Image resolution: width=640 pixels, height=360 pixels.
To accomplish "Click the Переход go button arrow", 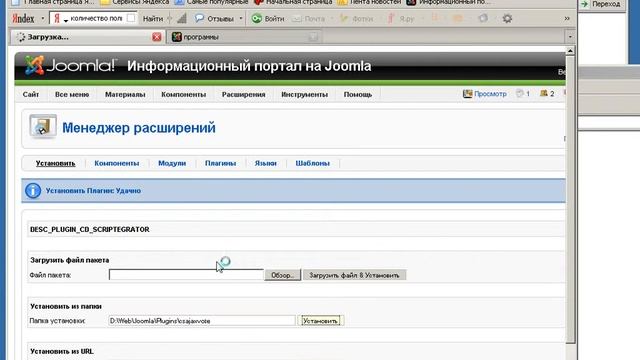I will coord(584,4).
